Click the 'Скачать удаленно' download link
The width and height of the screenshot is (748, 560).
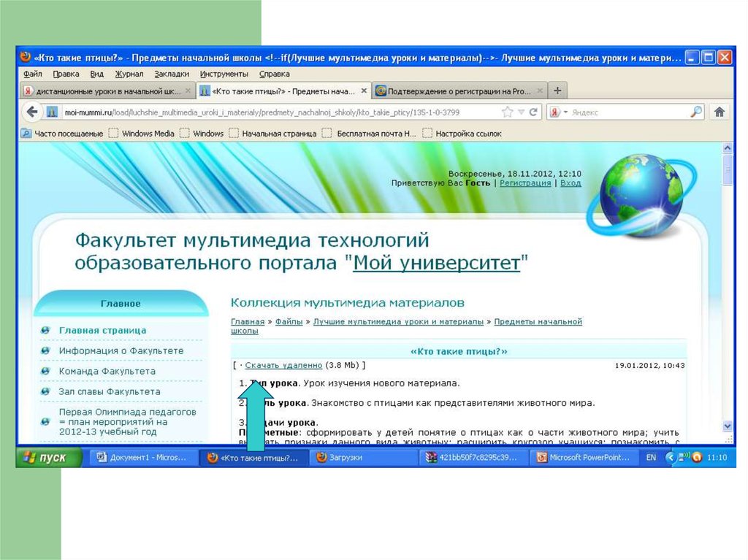click(x=283, y=365)
